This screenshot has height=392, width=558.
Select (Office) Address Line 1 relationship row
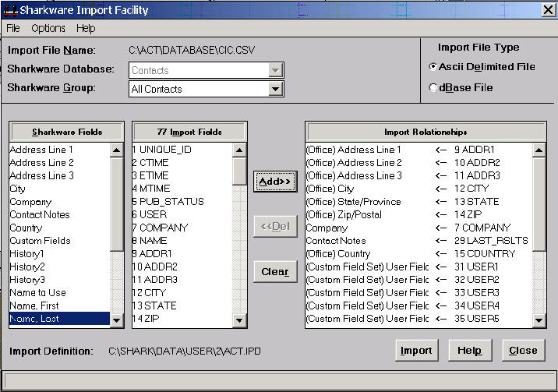point(418,150)
